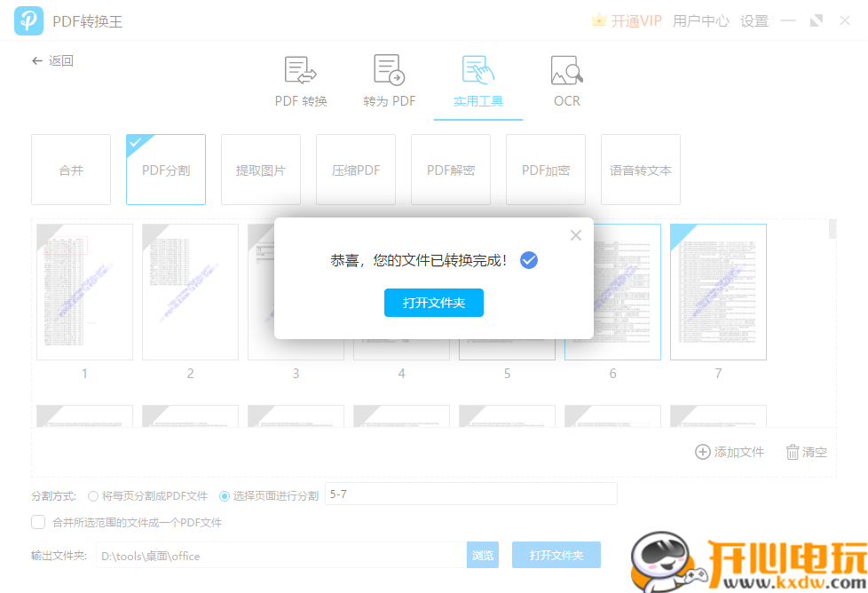Click the PDF转换 conversion icon
This screenshot has width=868, height=593.
point(299,68)
